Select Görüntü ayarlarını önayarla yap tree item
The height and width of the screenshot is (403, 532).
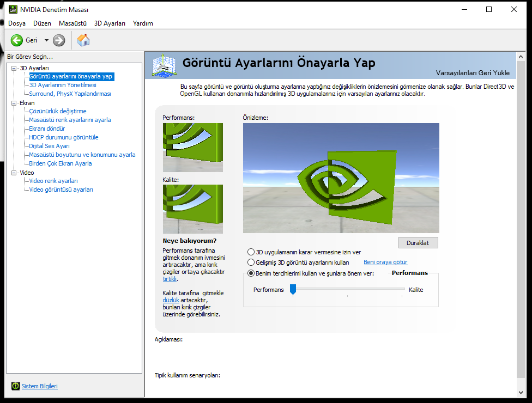point(70,77)
